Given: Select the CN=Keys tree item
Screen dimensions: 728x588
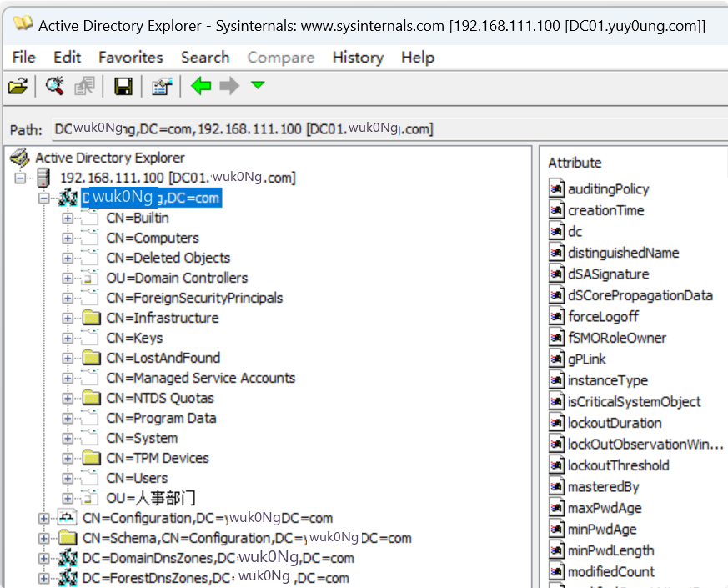Looking at the screenshot, I should click(x=134, y=338).
